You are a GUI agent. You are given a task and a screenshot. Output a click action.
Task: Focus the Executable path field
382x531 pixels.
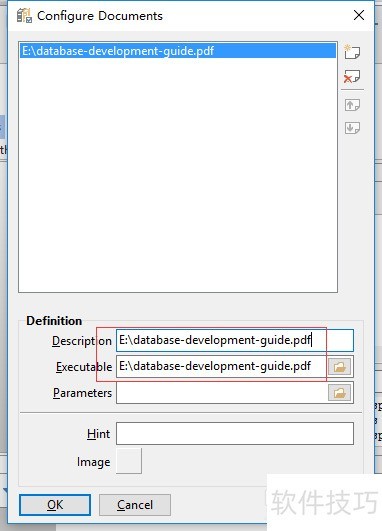tap(222, 366)
